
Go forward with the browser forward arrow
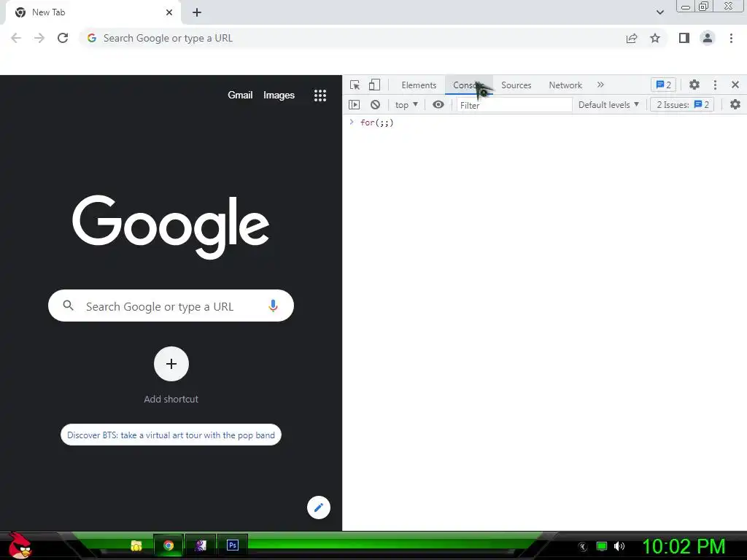tap(39, 38)
